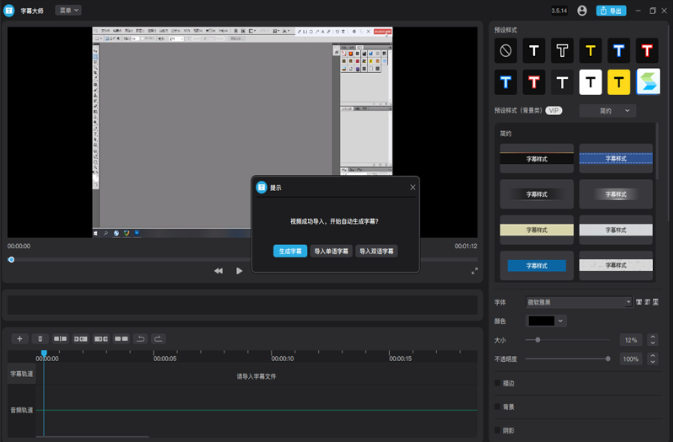Expand the 简约 style category dropdown
The image size is (673, 442).
(x=607, y=111)
